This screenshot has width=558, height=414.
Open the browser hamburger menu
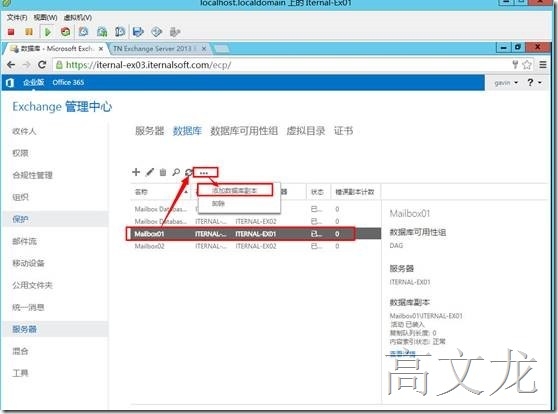tap(543, 65)
